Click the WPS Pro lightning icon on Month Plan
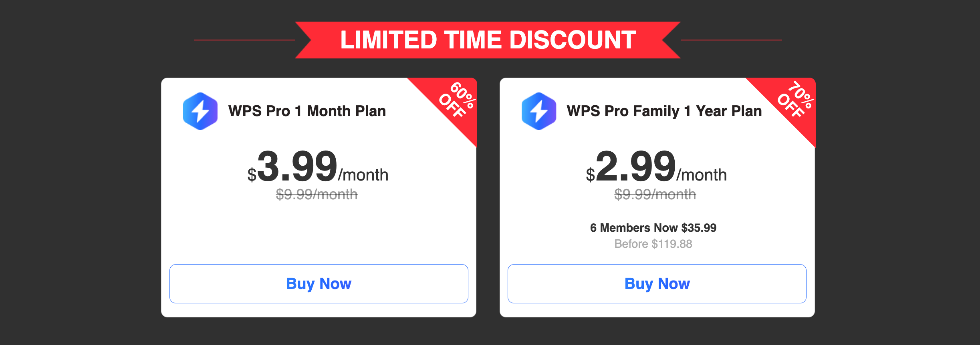The height and width of the screenshot is (345, 980). coord(200,111)
